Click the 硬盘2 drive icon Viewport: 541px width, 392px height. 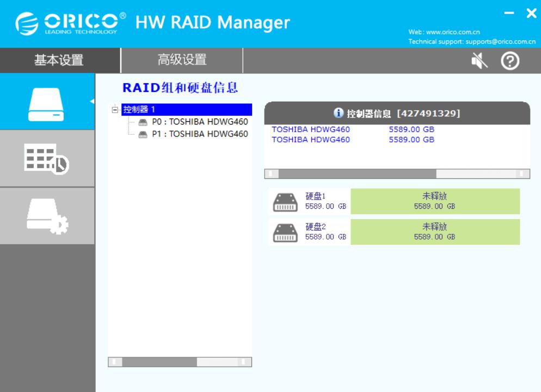285,233
